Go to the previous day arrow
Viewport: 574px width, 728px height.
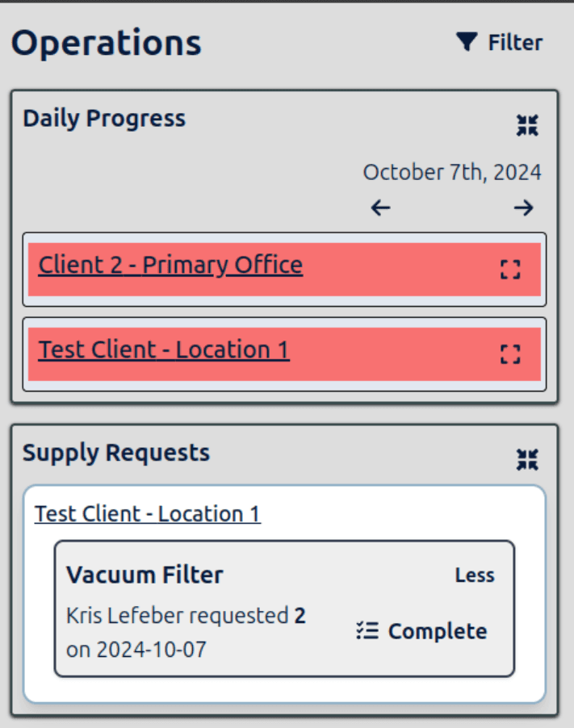tap(381, 208)
